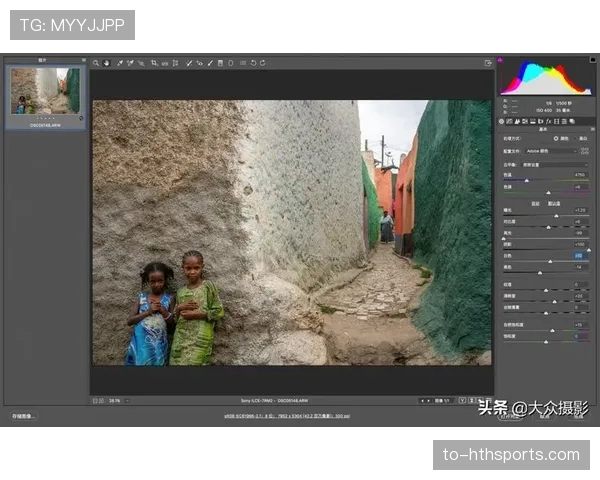Viewport: 600px width, 480px height.
Task: Select the DSC05148.ARW filmstrip thumbnail
Action: tap(45, 97)
